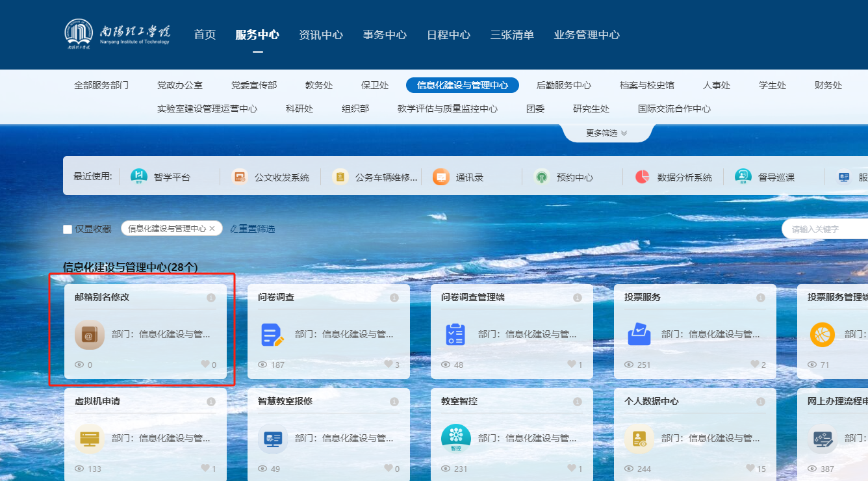
Task: Switch to the 日程中心 menu item
Action: 448,35
